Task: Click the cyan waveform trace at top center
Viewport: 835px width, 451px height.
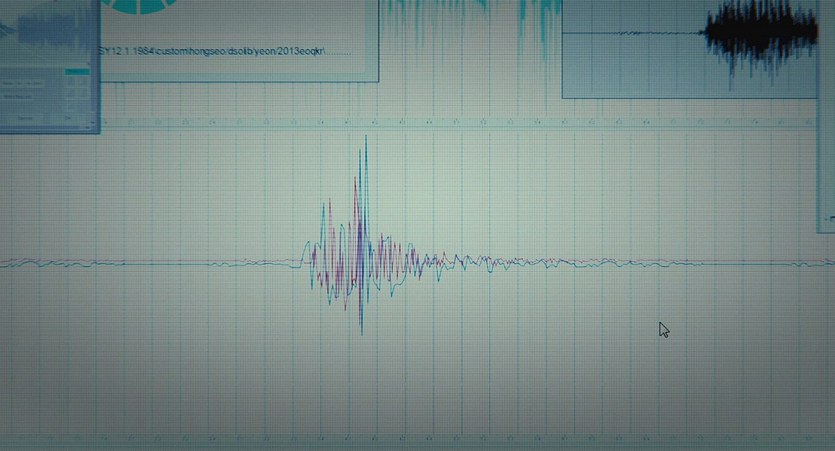Action: click(470, 20)
